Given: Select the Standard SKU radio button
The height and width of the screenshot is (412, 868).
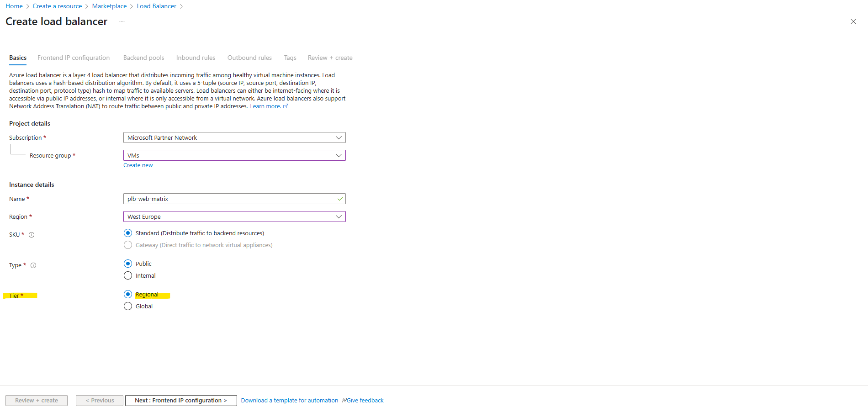Looking at the screenshot, I should (x=128, y=233).
